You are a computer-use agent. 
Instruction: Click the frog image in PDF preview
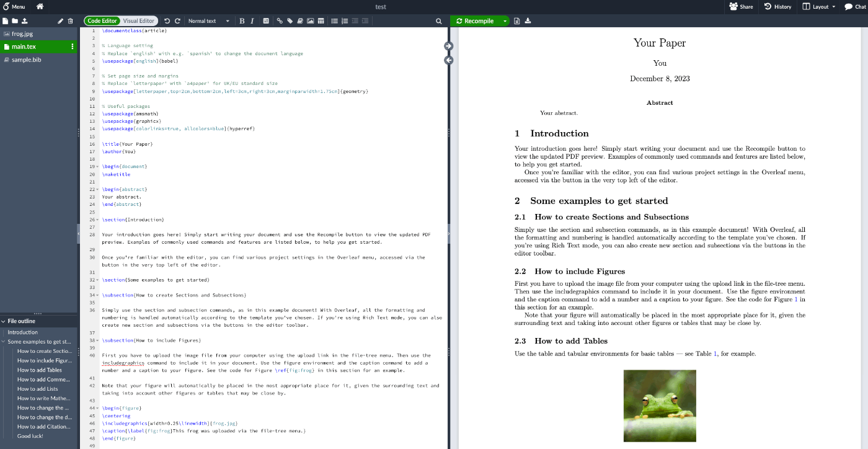pos(660,406)
